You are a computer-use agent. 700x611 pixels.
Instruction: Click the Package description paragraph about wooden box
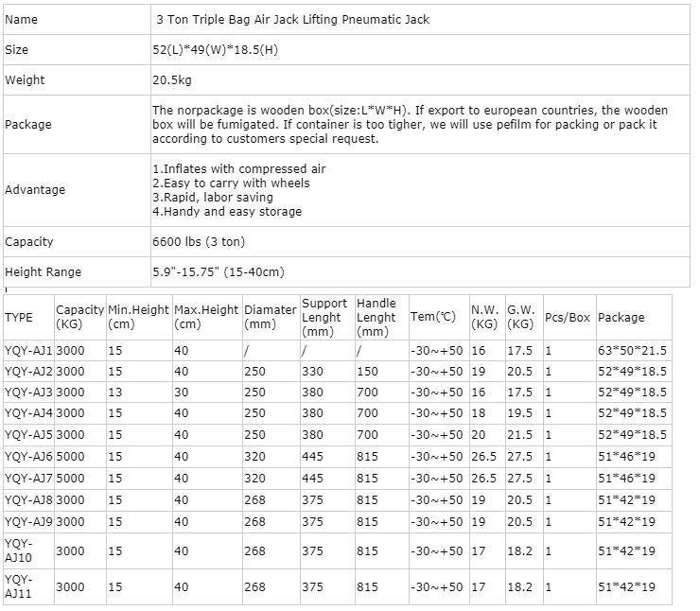coord(405,125)
